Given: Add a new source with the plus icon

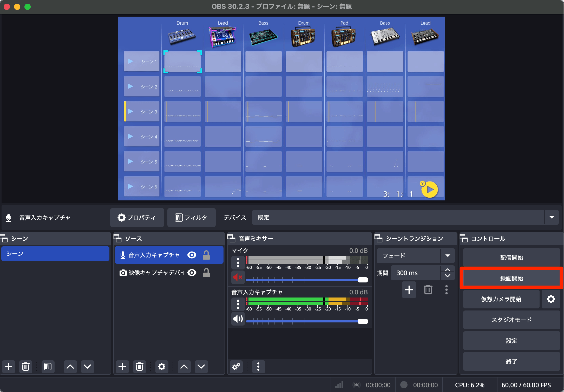Looking at the screenshot, I should coord(122,367).
